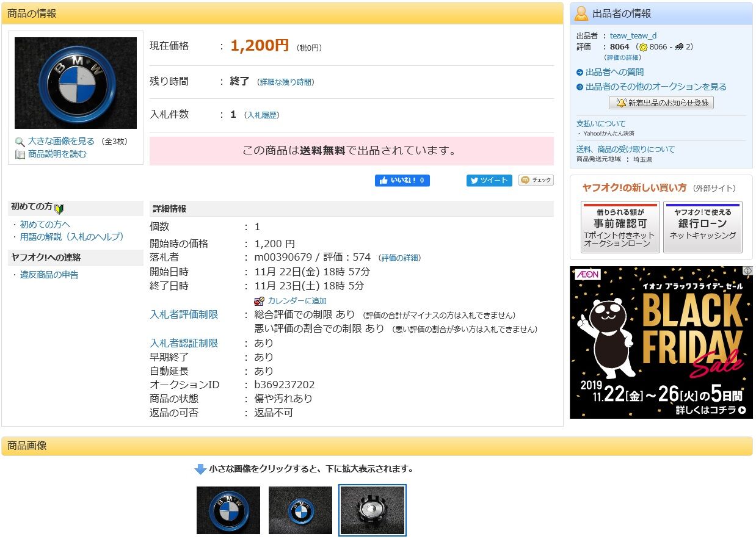
Task: Open 商品説明を読む link
Action: coord(57,154)
